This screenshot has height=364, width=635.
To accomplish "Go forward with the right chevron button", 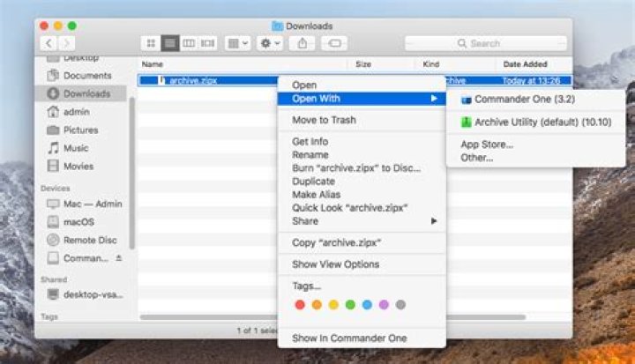I will 67,43.
